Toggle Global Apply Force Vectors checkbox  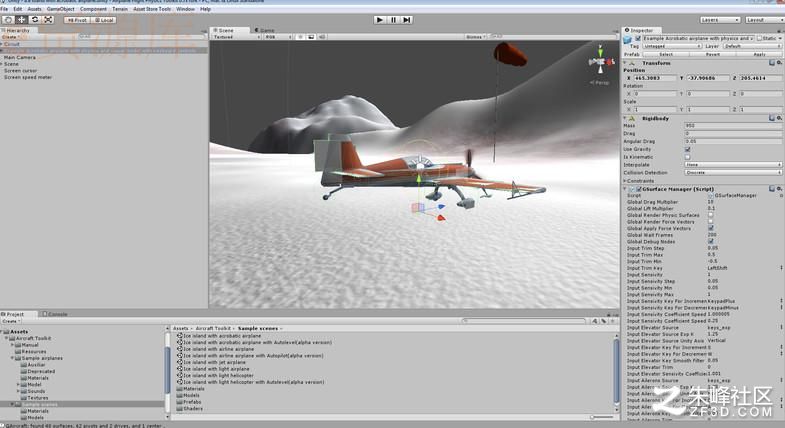[710, 228]
